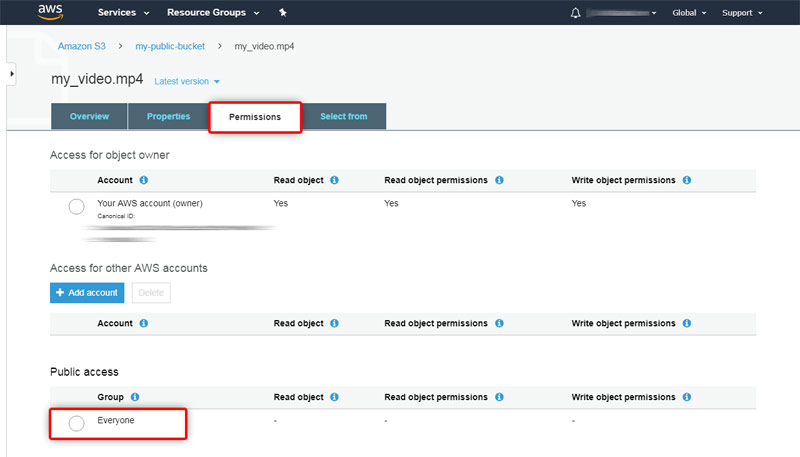The width and height of the screenshot is (800, 457).
Task: Switch to the Overview tab
Action: coord(89,116)
